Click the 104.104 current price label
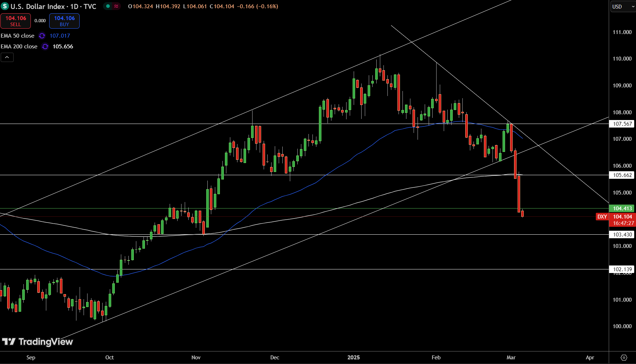The height and width of the screenshot is (364, 636). [x=622, y=217]
